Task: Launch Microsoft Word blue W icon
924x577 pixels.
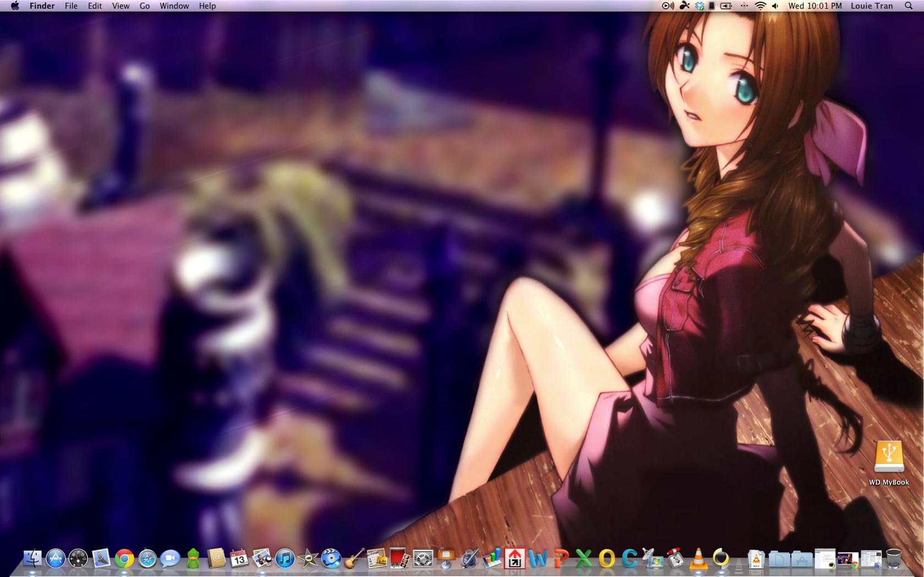Action: [538, 559]
